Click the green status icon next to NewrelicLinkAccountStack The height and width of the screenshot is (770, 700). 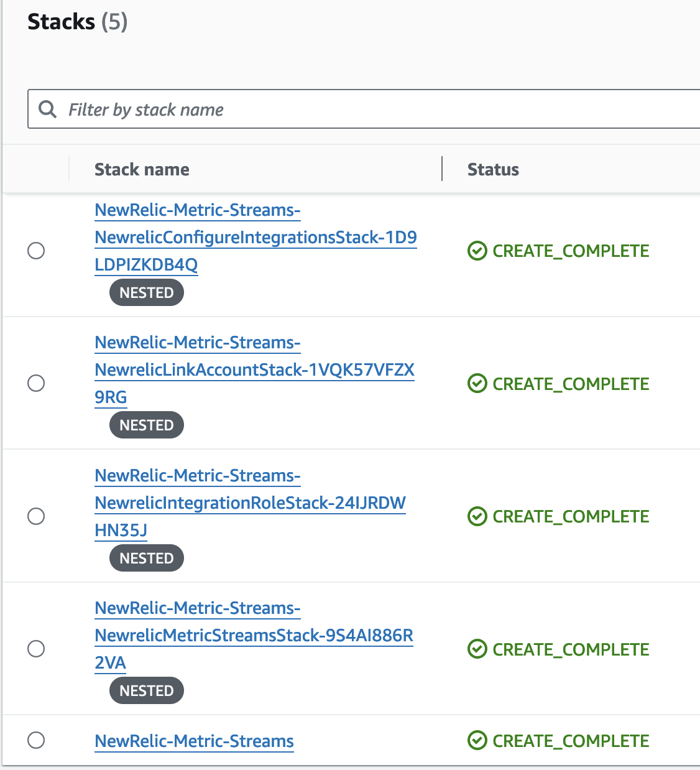pos(476,384)
